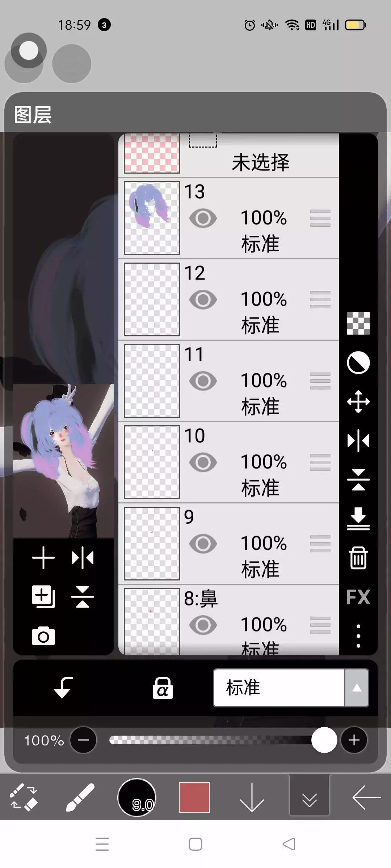Select the 未选择 selection layer row

229,155
